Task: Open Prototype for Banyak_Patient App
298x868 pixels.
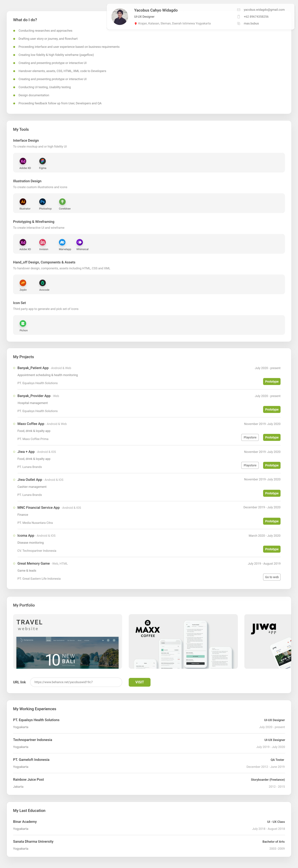Action: (x=271, y=382)
